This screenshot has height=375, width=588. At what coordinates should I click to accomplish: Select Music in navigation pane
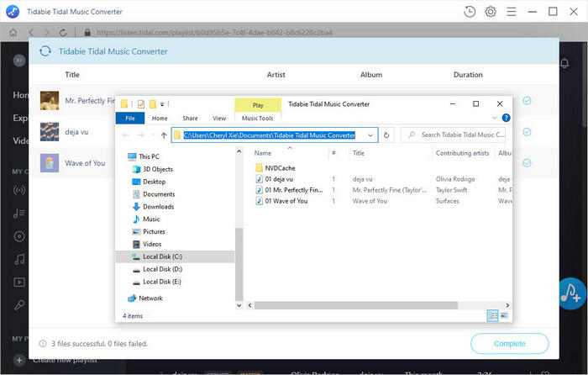coord(151,219)
